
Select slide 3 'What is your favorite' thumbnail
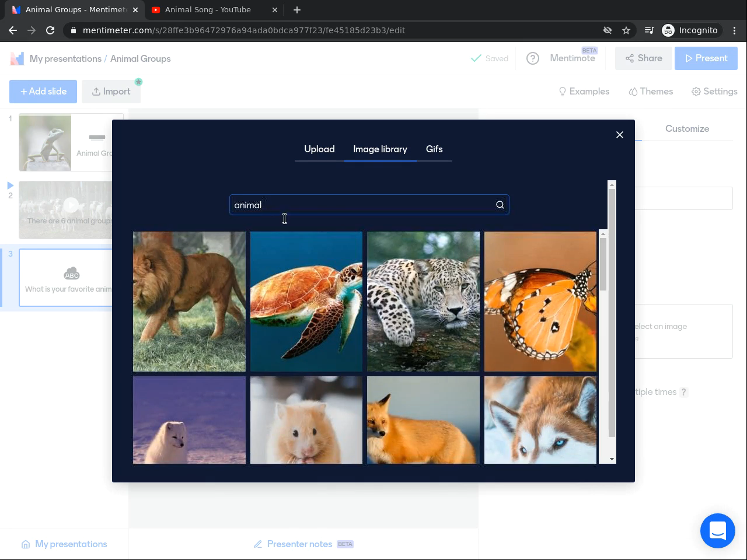pos(65,278)
